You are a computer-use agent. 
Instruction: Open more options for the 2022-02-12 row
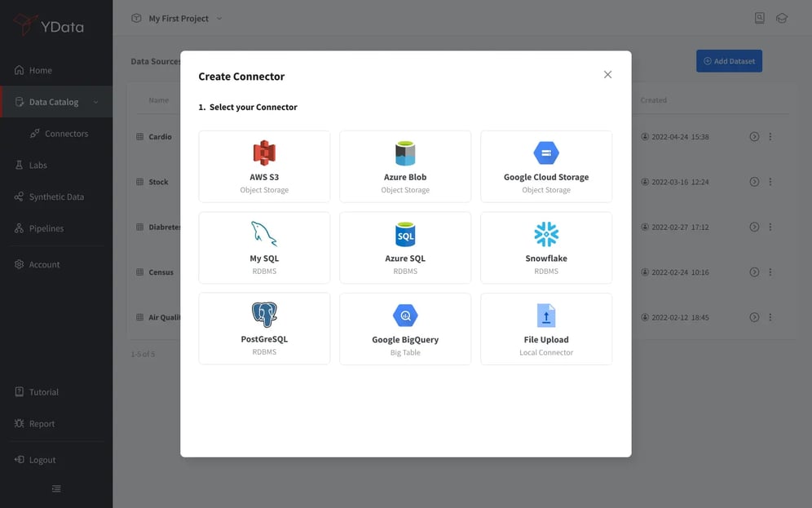coord(770,317)
